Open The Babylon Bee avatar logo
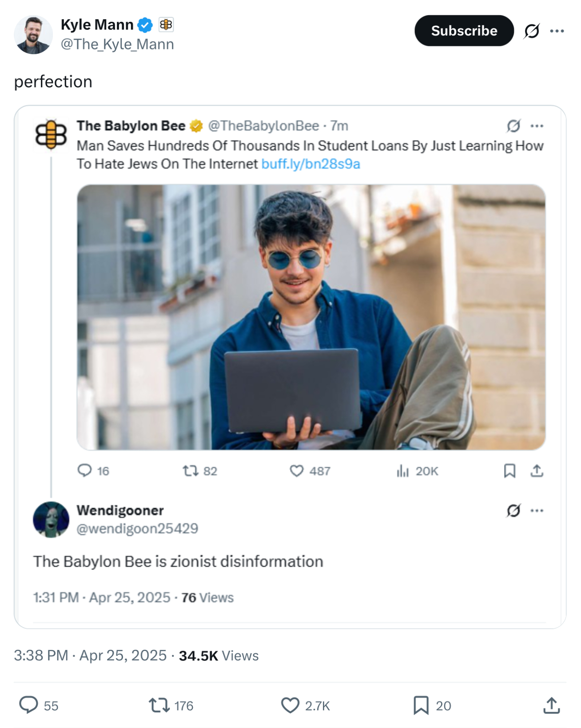581x728 pixels. point(51,134)
